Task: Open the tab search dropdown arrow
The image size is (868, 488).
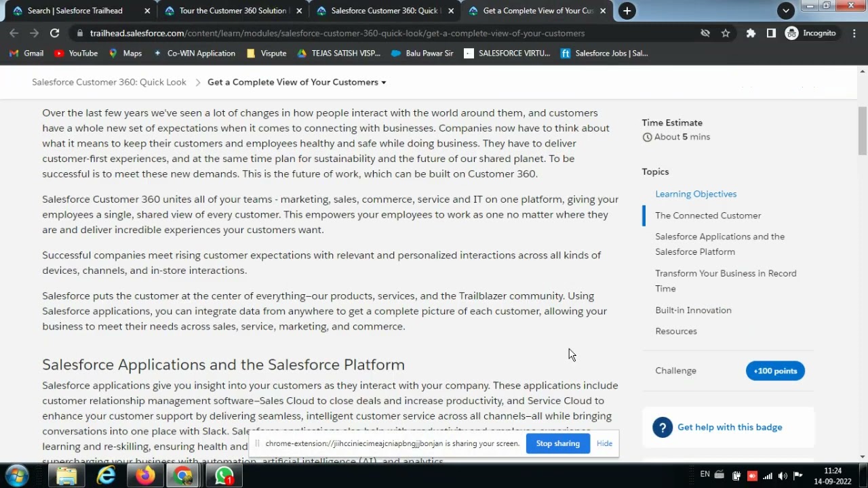Action: 785,11
